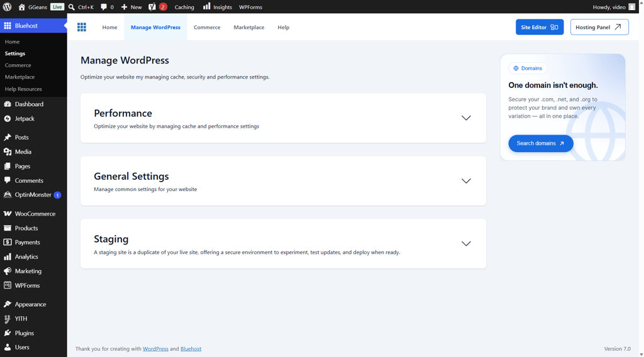The width and height of the screenshot is (644, 357).
Task: Click the Insights bar chart icon
Action: coord(206,6)
